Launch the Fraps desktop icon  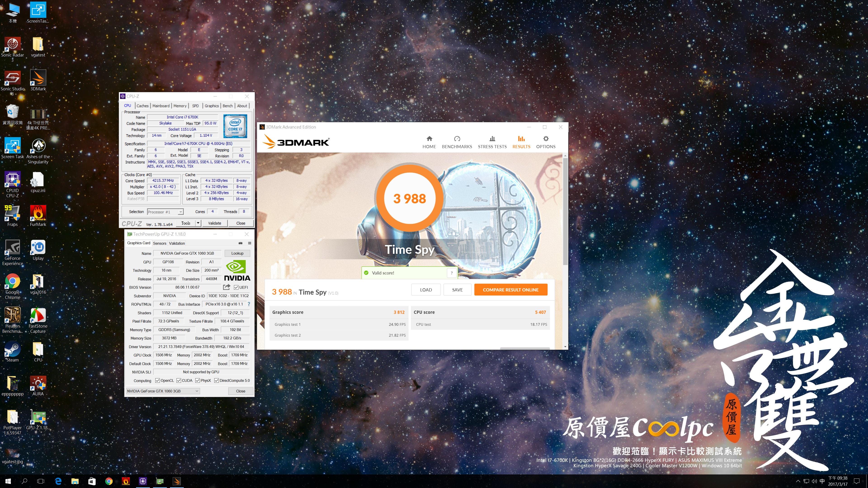(x=12, y=216)
